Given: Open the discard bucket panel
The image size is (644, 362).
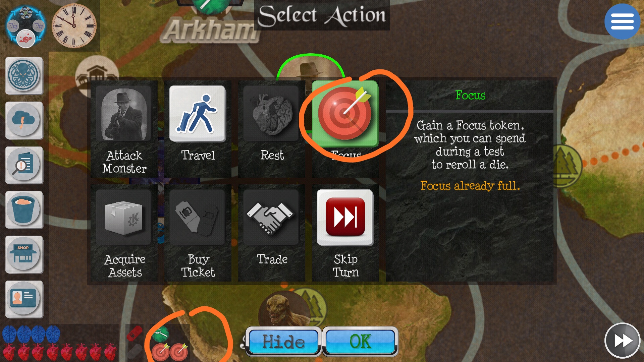Looking at the screenshot, I should tap(24, 210).
